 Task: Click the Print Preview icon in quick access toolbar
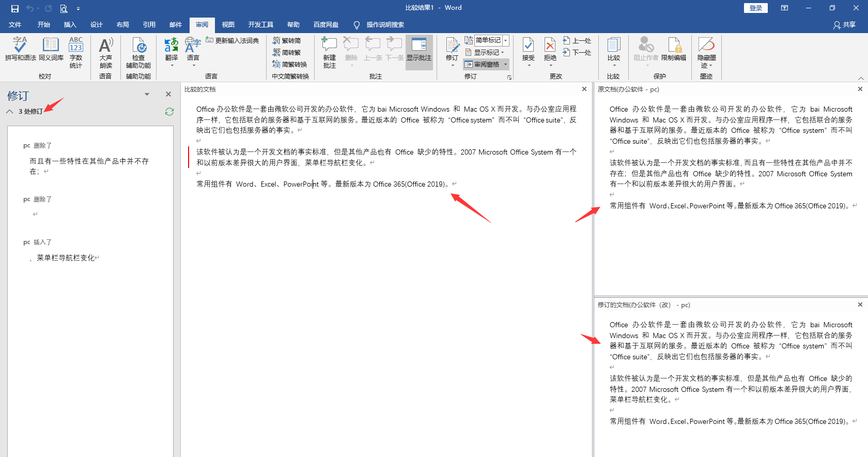tap(64, 8)
